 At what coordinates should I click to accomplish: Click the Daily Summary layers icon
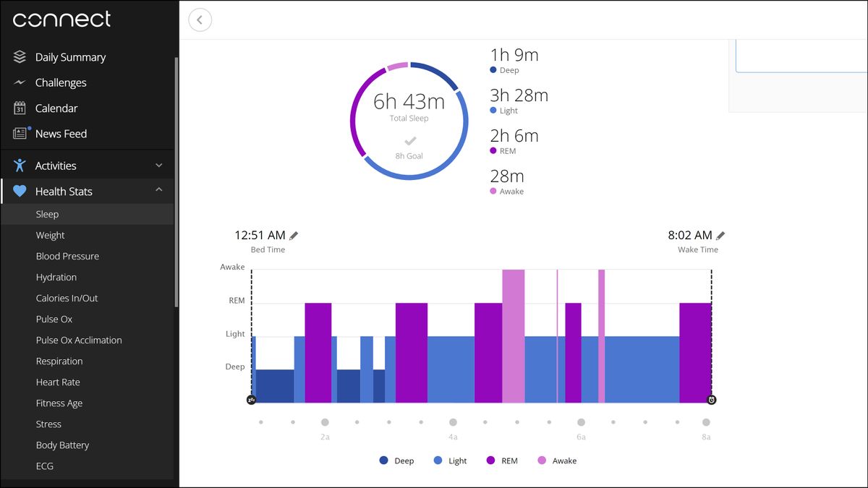pos(20,57)
